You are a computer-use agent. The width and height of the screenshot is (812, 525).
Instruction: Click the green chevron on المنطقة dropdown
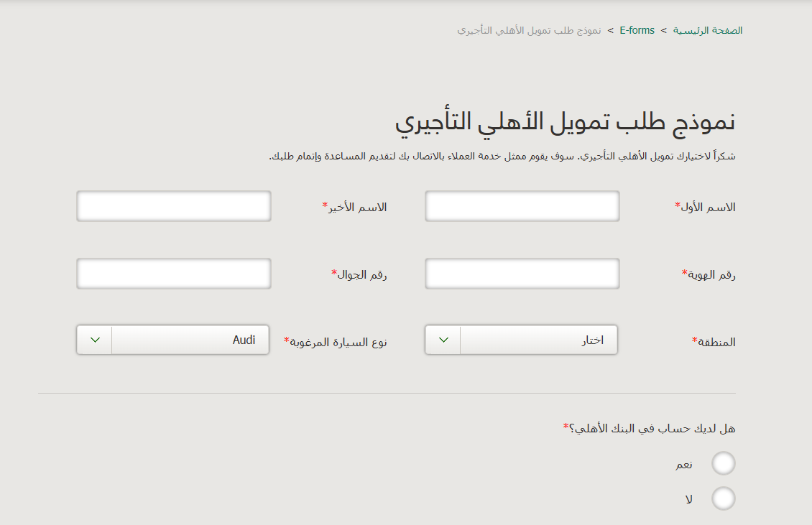click(443, 340)
